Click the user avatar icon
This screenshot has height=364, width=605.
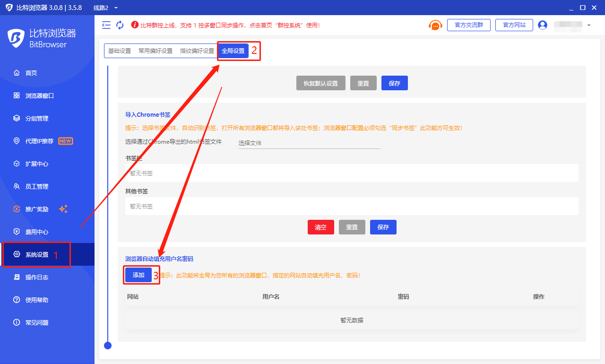click(543, 25)
